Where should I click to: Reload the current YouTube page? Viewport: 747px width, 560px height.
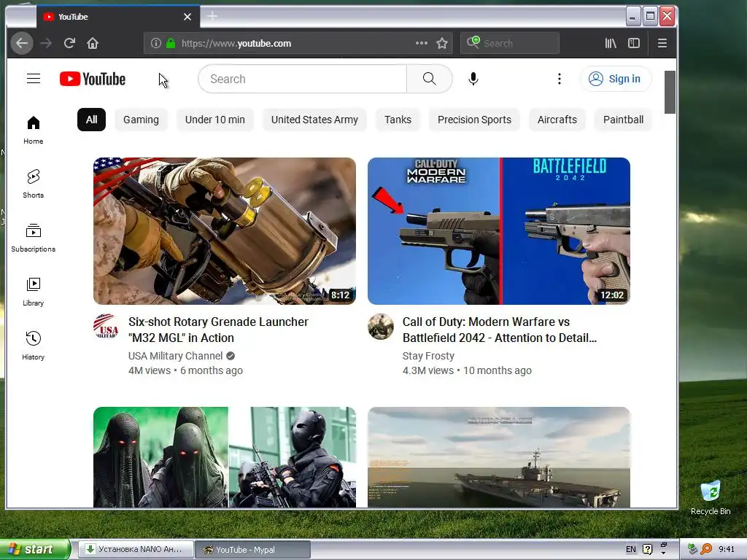click(x=69, y=43)
